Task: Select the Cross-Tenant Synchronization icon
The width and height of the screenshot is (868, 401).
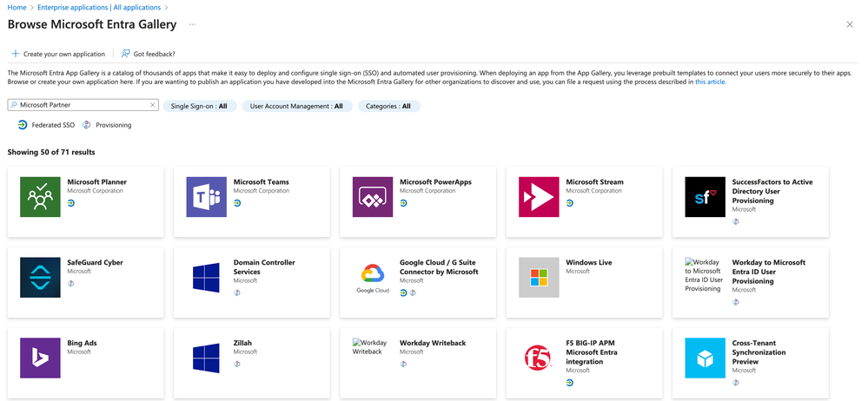Action: tap(705, 358)
